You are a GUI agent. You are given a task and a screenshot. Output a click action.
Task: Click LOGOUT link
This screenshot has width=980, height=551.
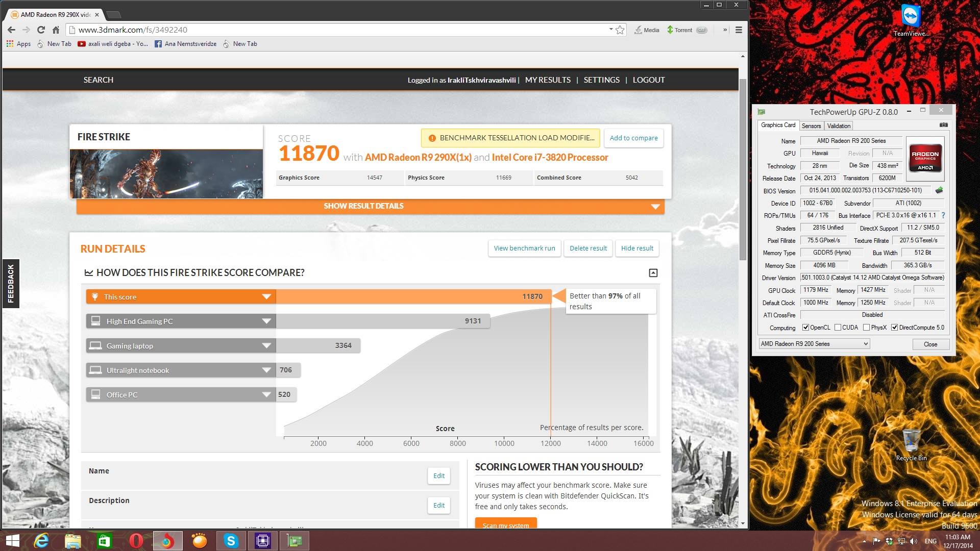coord(649,80)
